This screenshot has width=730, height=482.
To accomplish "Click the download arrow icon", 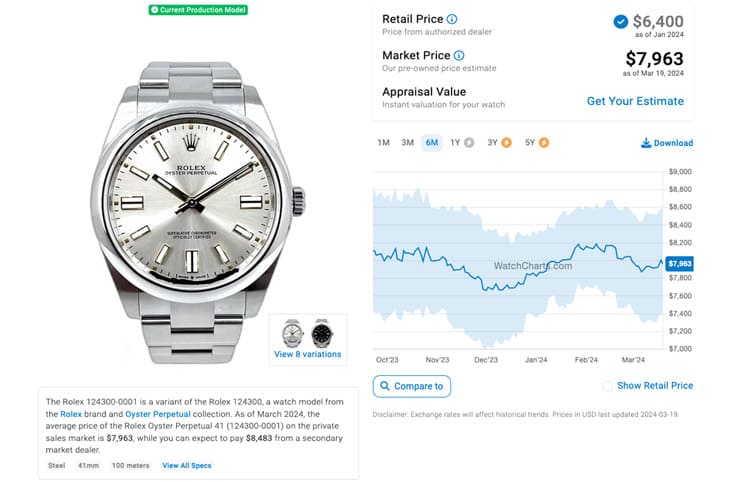I will 646,143.
